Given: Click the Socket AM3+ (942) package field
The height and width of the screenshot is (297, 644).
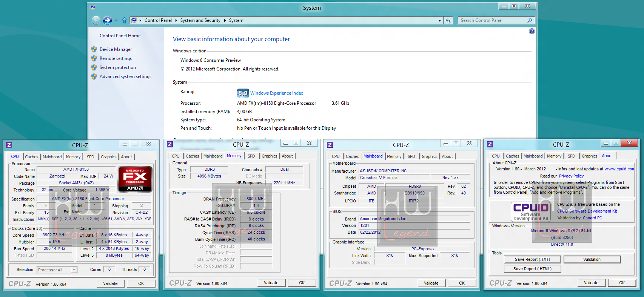Looking at the screenshot, I should point(76,183).
